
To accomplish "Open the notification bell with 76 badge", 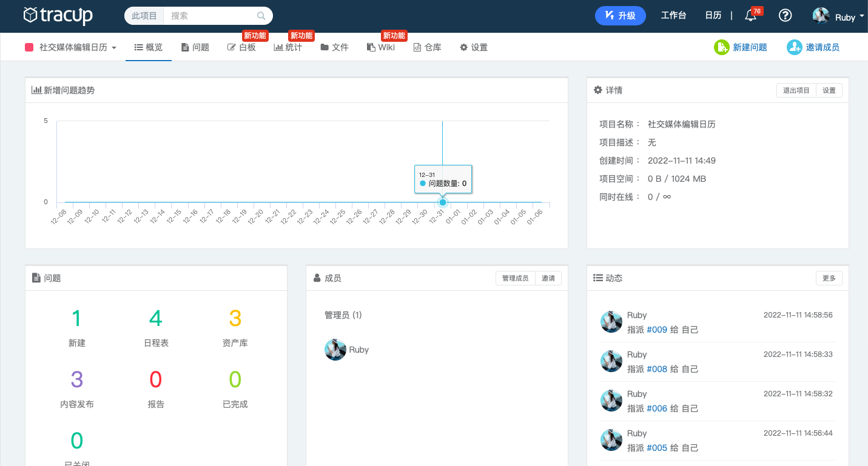I will coord(750,16).
